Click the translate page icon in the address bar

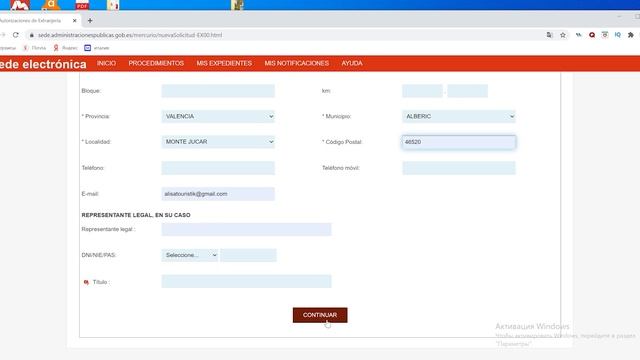549,35
